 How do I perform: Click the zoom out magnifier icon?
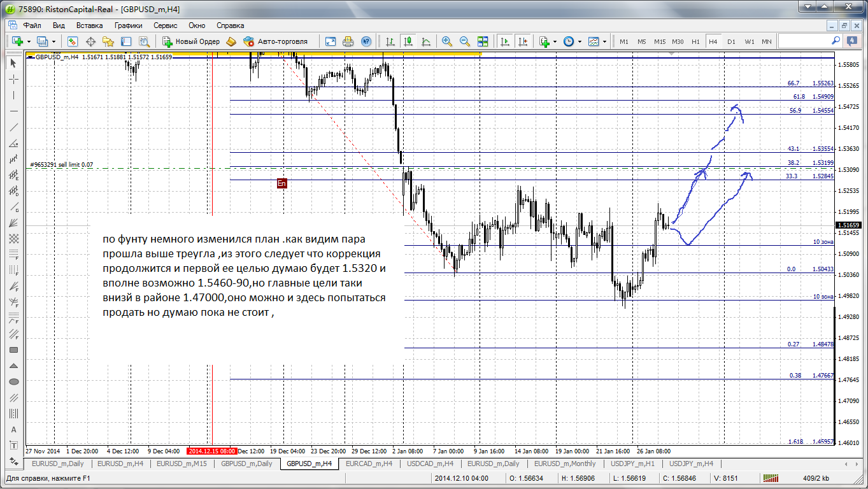(465, 41)
